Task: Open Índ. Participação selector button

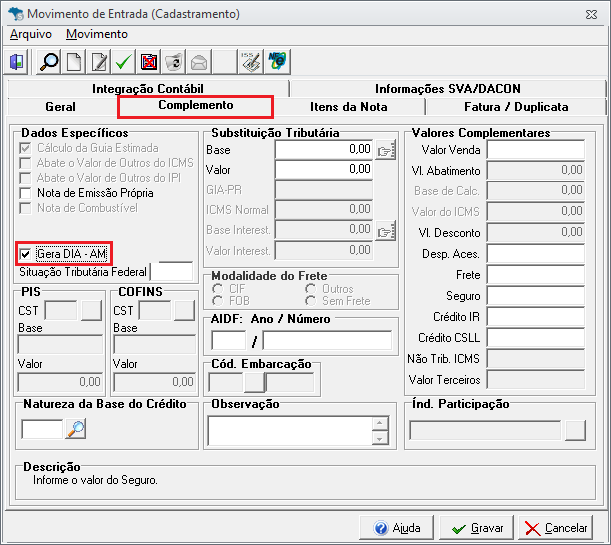Action: click(576, 430)
